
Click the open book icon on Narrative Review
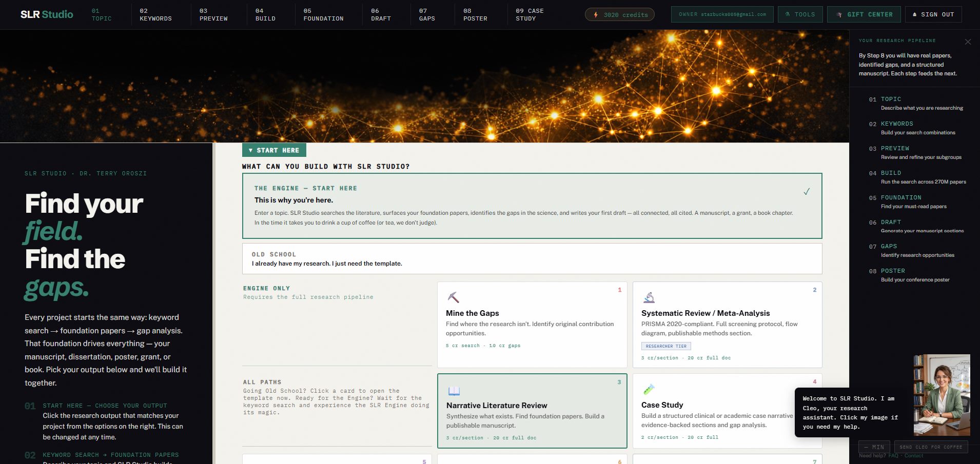coord(454,391)
